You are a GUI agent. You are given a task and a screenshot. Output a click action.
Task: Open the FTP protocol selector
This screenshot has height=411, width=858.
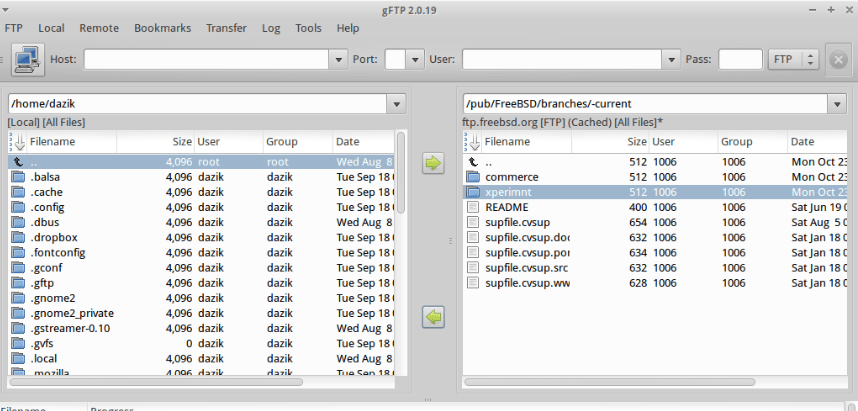point(793,59)
